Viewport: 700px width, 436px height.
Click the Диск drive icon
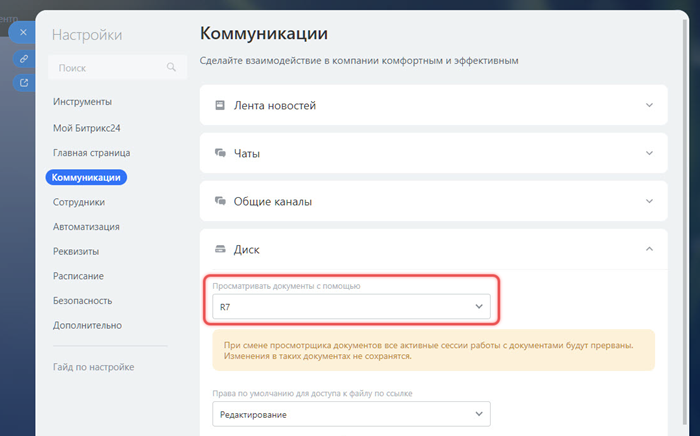(x=220, y=249)
